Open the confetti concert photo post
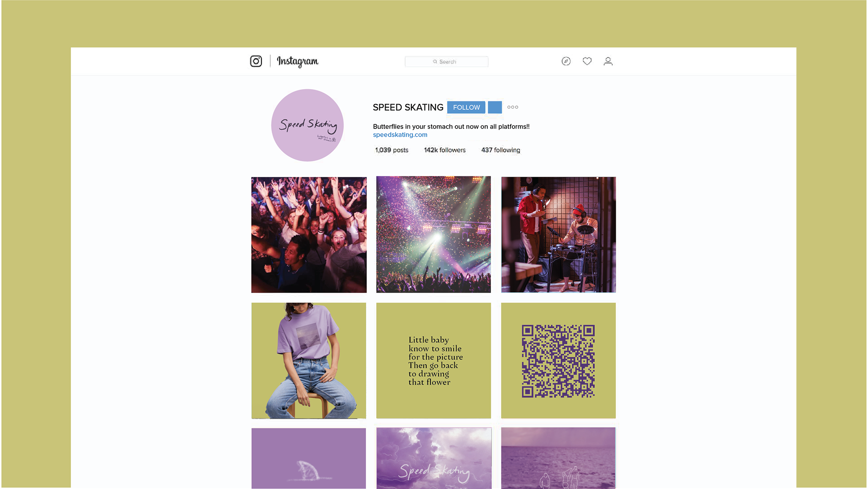This screenshot has height=489, width=868. point(434,234)
